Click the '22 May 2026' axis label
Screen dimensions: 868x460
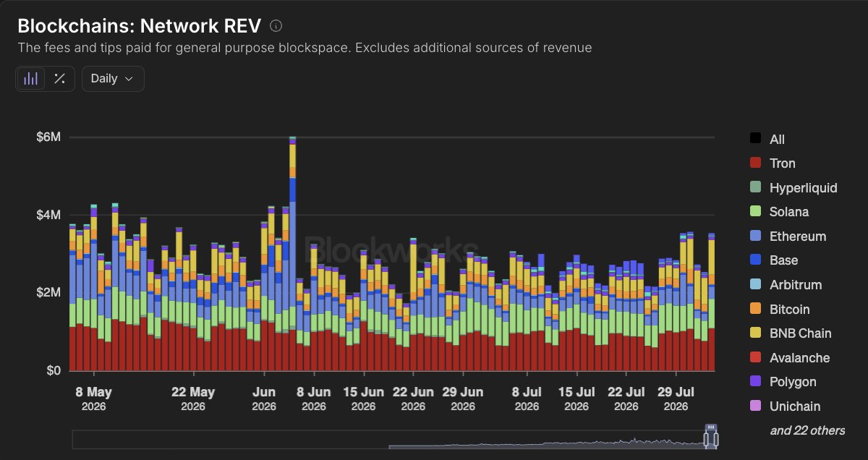[193, 399]
